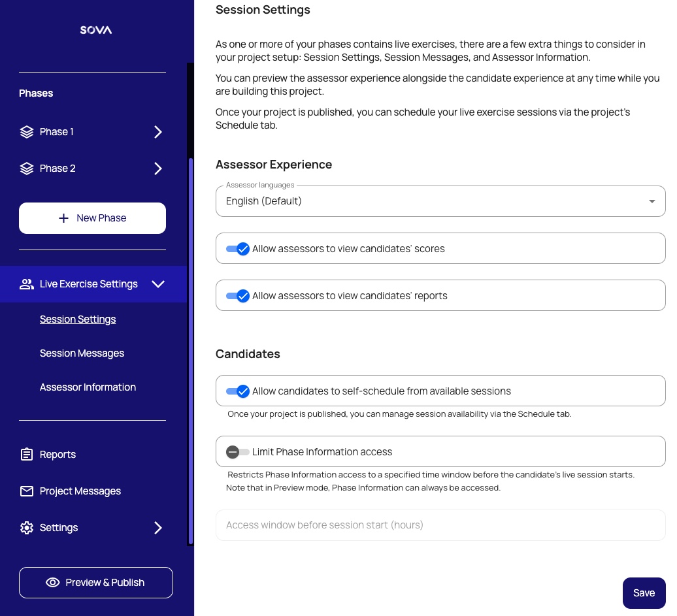Go to Assessor Information
Screen dimensions: 677x616
[88, 387]
